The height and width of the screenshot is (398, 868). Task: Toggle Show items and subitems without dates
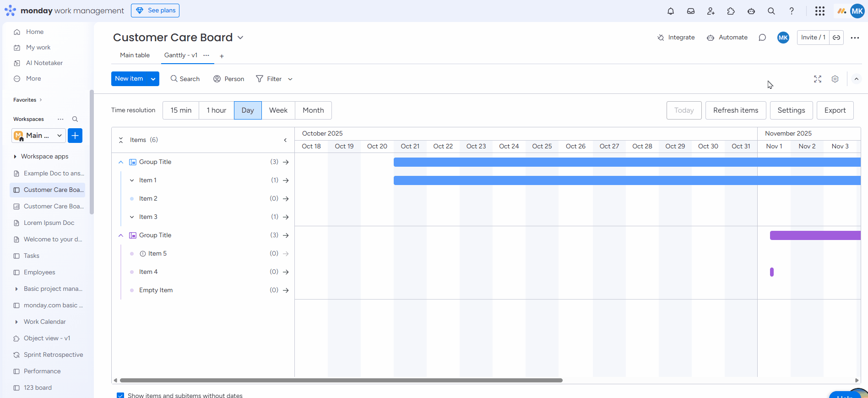click(120, 395)
